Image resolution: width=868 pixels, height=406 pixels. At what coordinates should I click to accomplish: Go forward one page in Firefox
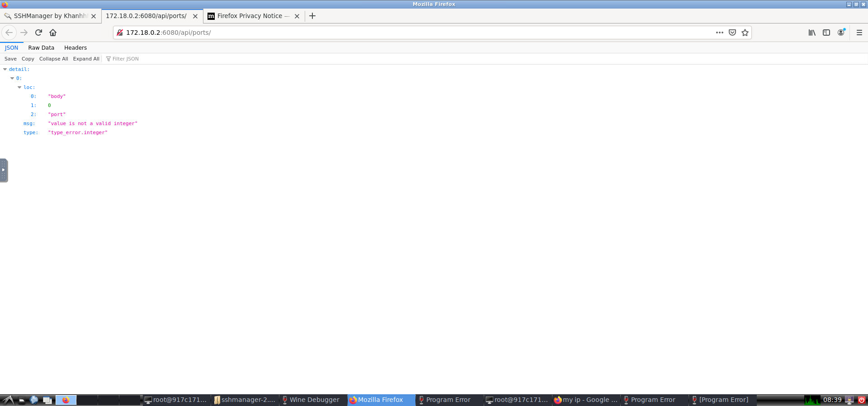coord(24,33)
